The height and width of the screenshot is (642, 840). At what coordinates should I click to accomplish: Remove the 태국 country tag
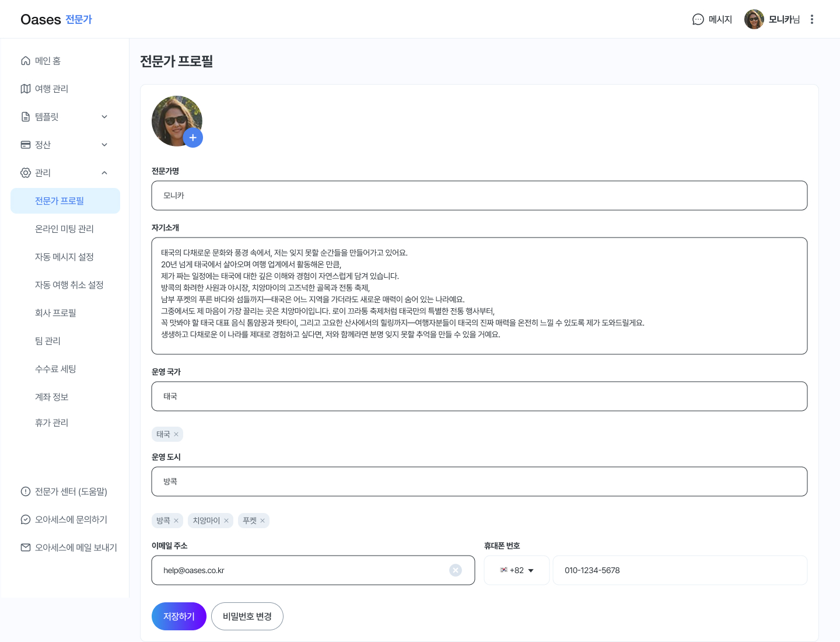pyautogui.click(x=176, y=434)
